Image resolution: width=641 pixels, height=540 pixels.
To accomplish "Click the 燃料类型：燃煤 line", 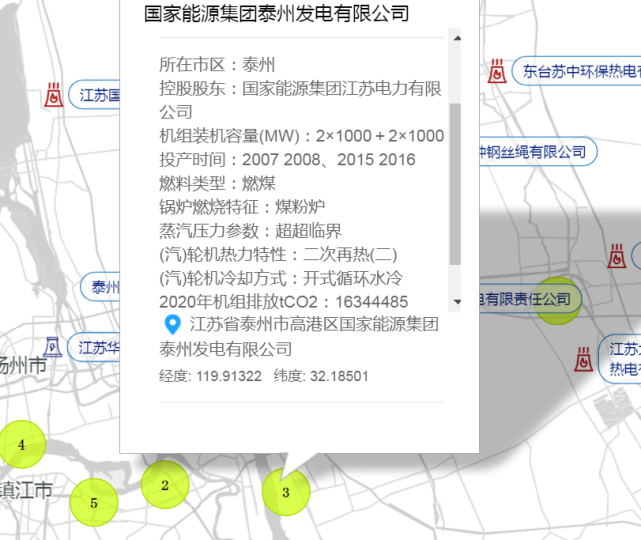I will coord(217,183).
